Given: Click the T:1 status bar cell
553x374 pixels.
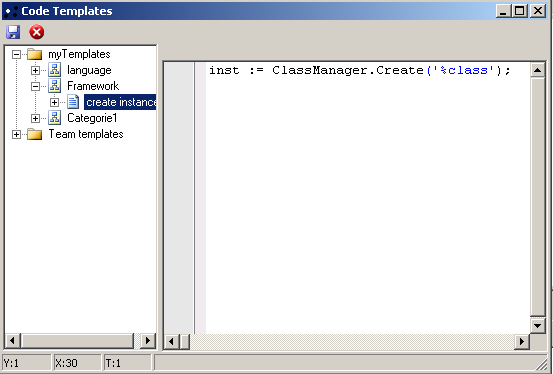Looking at the screenshot, I should coord(128,363).
